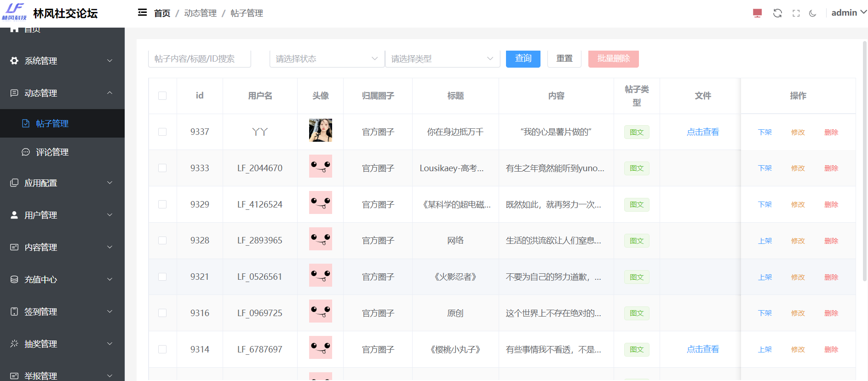This screenshot has width=868, height=381.
Task: Toggle the sidebar collapse hamburger icon
Action: 142,13
